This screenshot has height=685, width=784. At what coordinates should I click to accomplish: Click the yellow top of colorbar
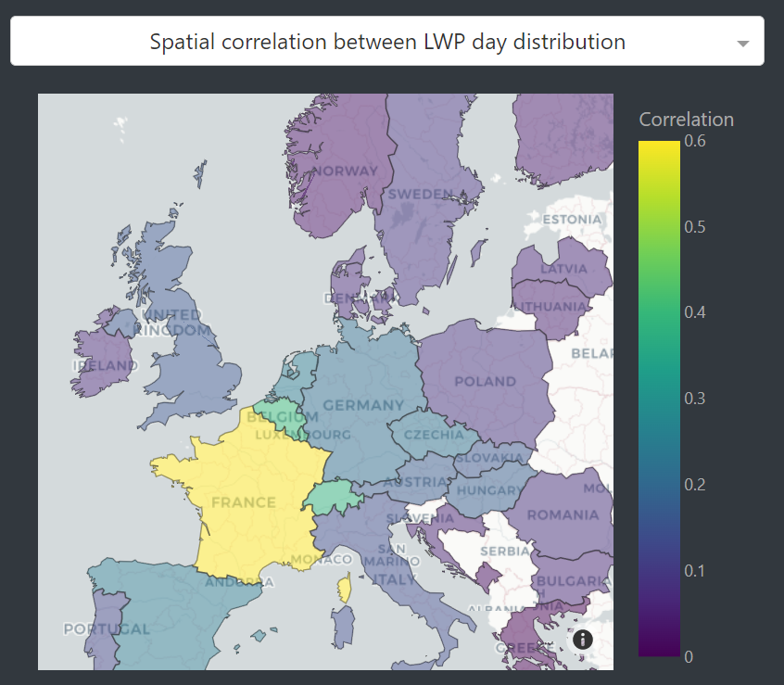[x=659, y=150]
